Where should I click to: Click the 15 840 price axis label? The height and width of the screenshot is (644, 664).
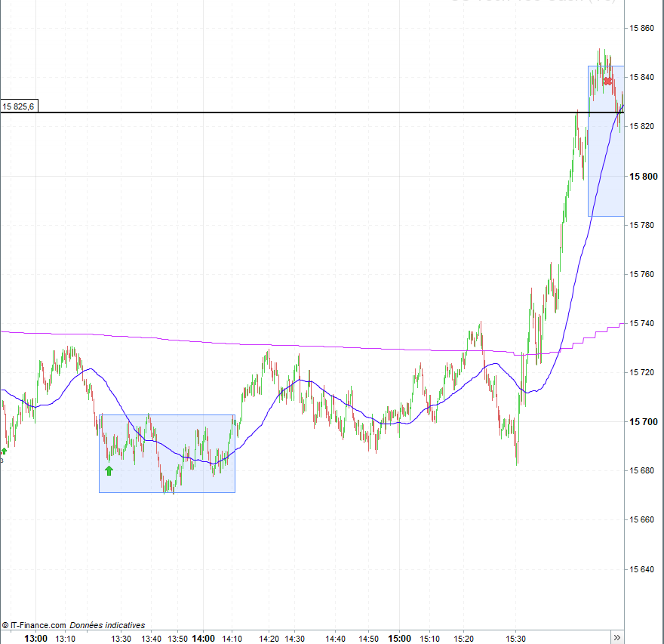click(641, 77)
